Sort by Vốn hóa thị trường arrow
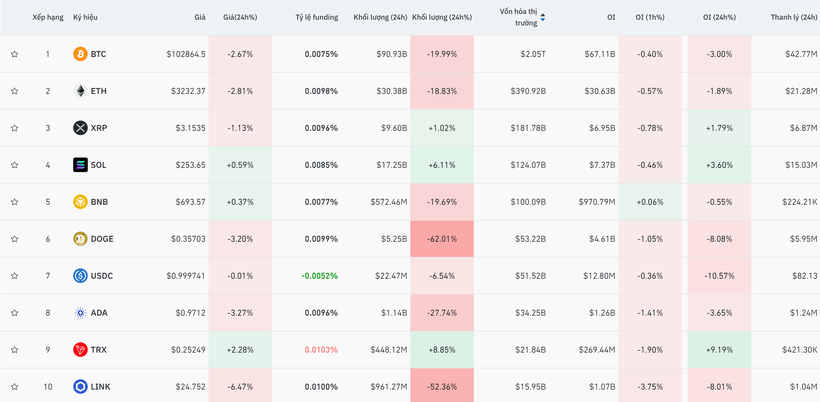 [x=543, y=17]
